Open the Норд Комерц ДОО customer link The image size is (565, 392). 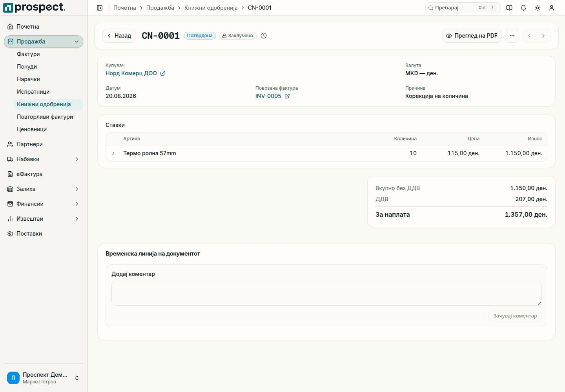(x=131, y=73)
